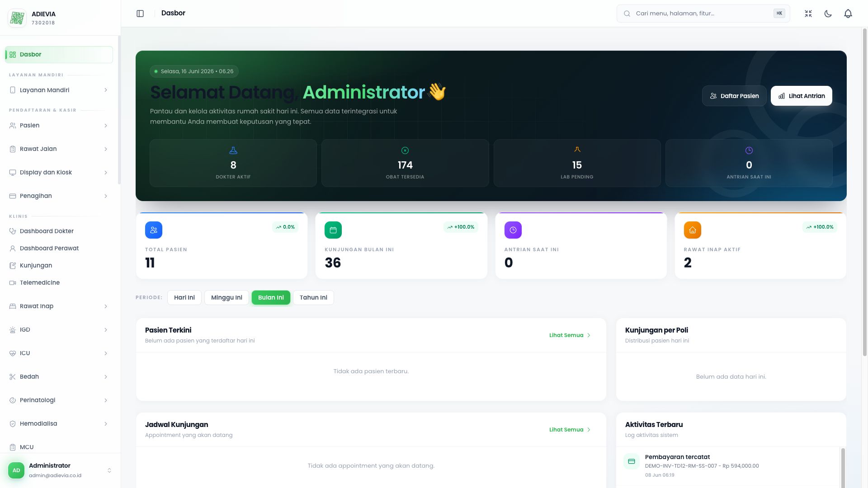868x488 pixels.
Task: Expand the ICU chevron
Action: pos(106,353)
